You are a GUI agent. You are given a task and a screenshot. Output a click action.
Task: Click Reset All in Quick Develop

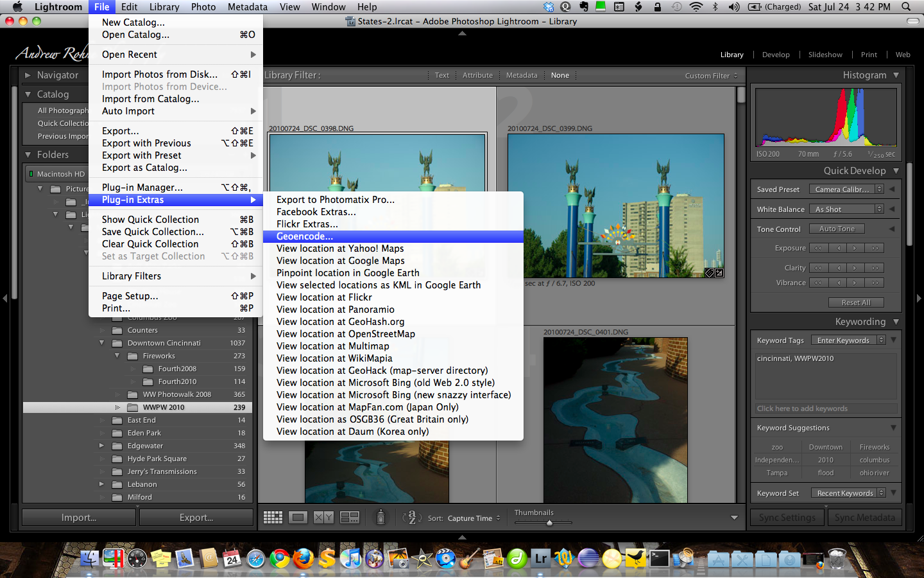tap(856, 302)
